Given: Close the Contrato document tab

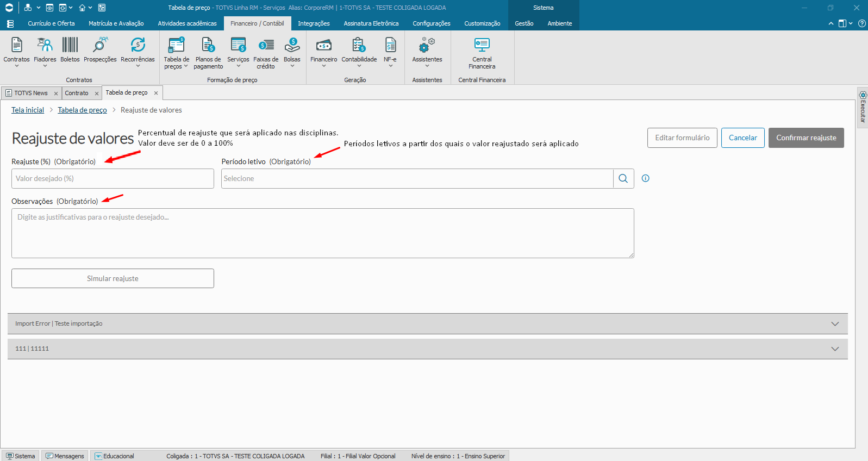Looking at the screenshot, I should click(97, 94).
